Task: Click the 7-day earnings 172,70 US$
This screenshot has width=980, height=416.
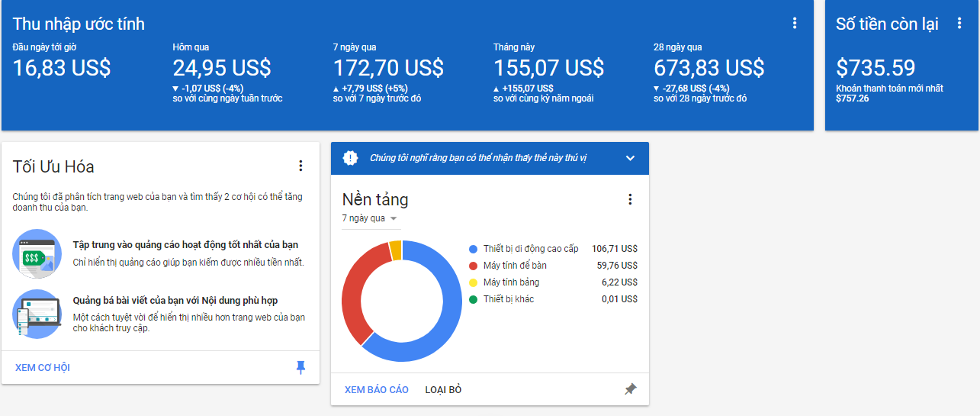Action: point(388,68)
